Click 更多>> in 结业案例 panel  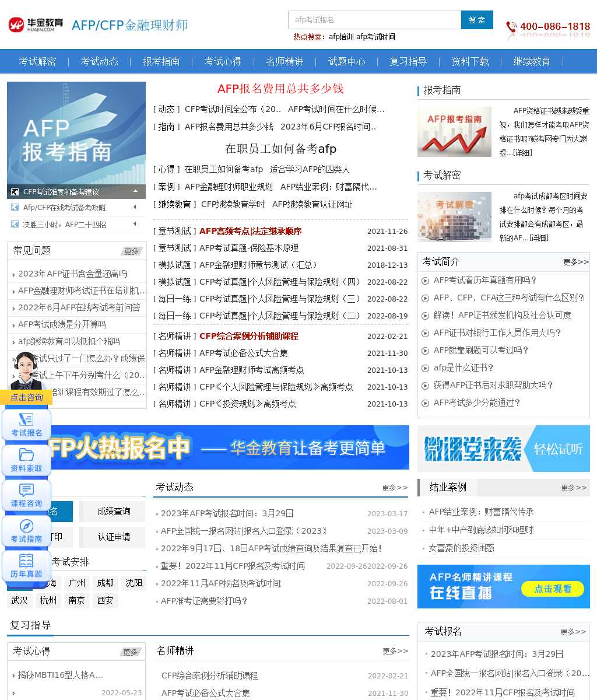[x=574, y=488]
